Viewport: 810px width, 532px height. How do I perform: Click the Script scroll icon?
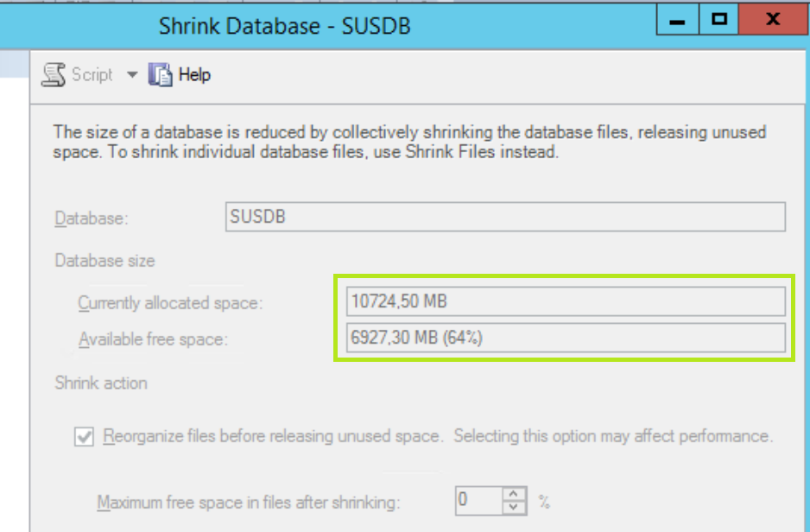54,75
